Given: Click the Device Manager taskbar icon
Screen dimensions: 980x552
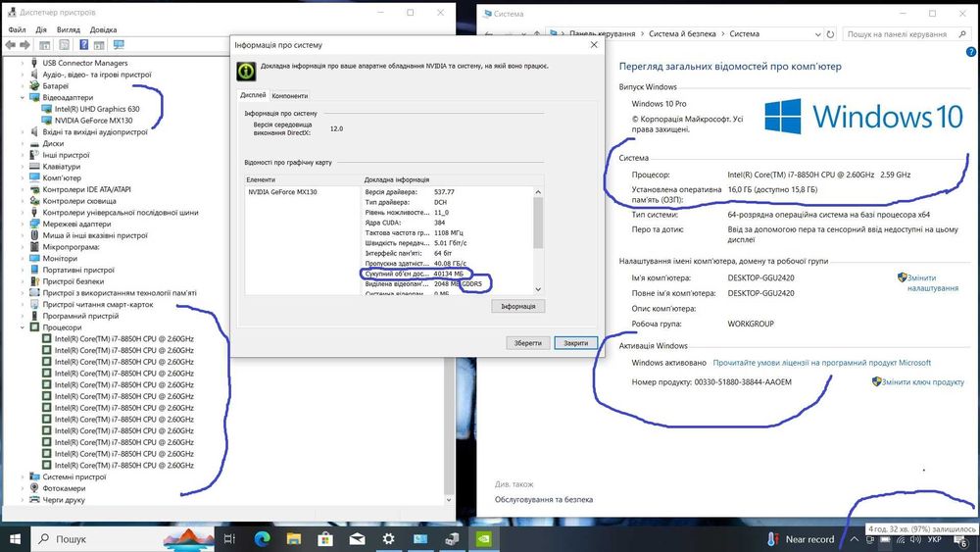Looking at the screenshot, I should click(452, 539).
